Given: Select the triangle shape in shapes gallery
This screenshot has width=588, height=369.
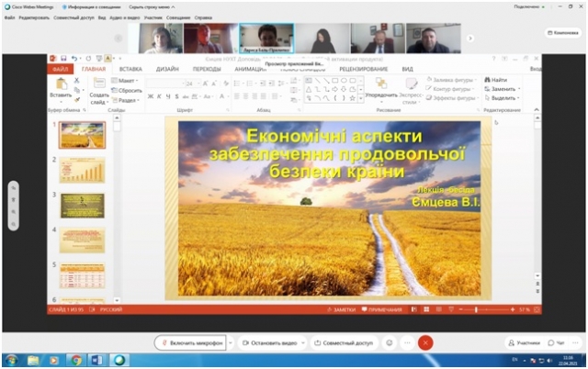Looking at the screenshot, I should (x=309, y=90).
